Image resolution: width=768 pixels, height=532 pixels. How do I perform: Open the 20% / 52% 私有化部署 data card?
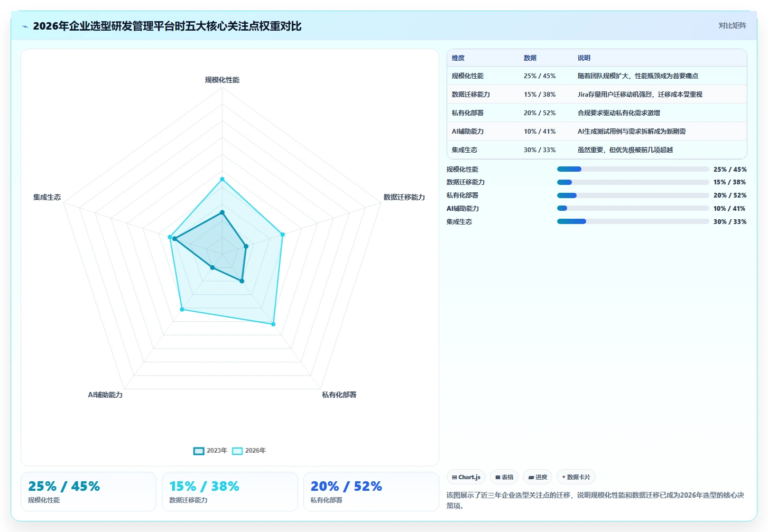coord(371,491)
